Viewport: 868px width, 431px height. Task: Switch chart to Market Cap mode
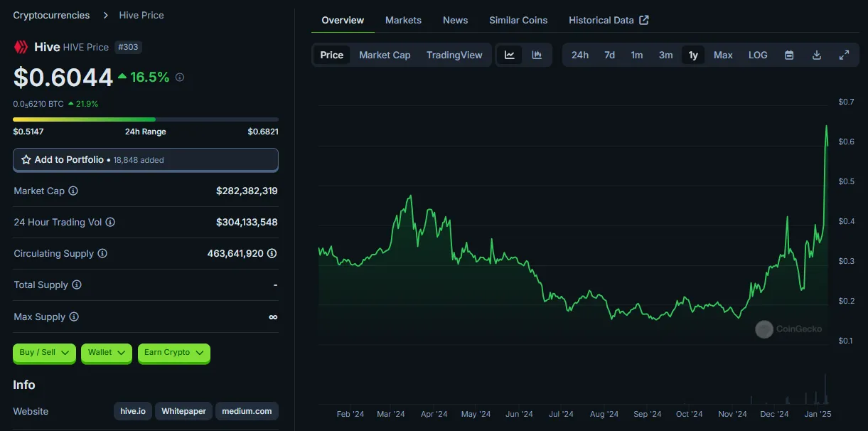click(x=385, y=55)
